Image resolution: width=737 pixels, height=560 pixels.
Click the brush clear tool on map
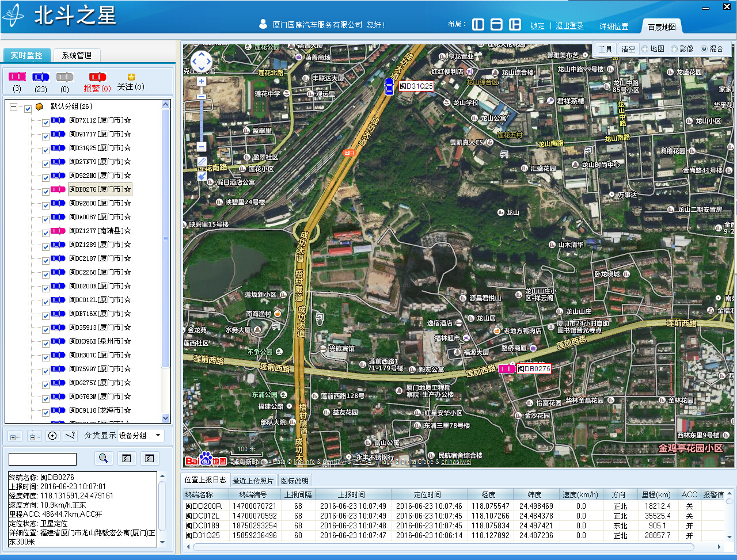202,176
